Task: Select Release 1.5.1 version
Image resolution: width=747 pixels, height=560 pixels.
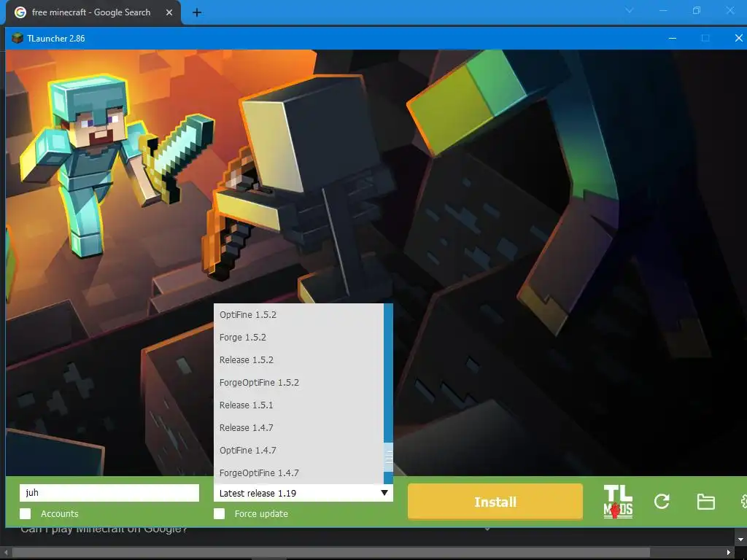Action: [x=298, y=405]
